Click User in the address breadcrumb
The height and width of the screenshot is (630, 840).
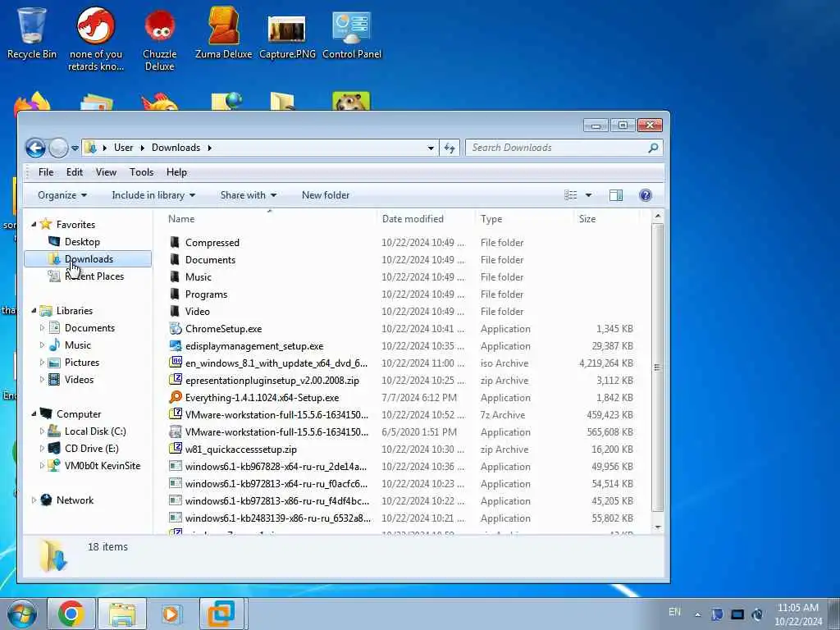[x=123, y=148]
